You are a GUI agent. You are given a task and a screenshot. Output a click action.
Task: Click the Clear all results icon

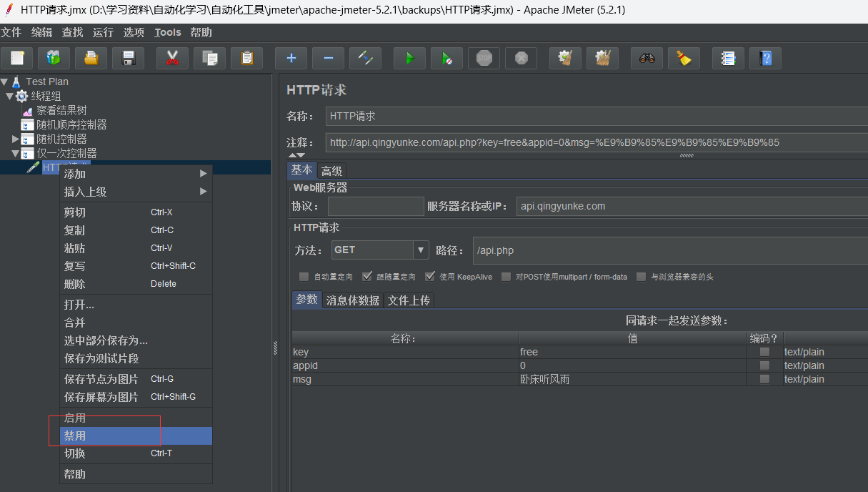click(602, 58)
